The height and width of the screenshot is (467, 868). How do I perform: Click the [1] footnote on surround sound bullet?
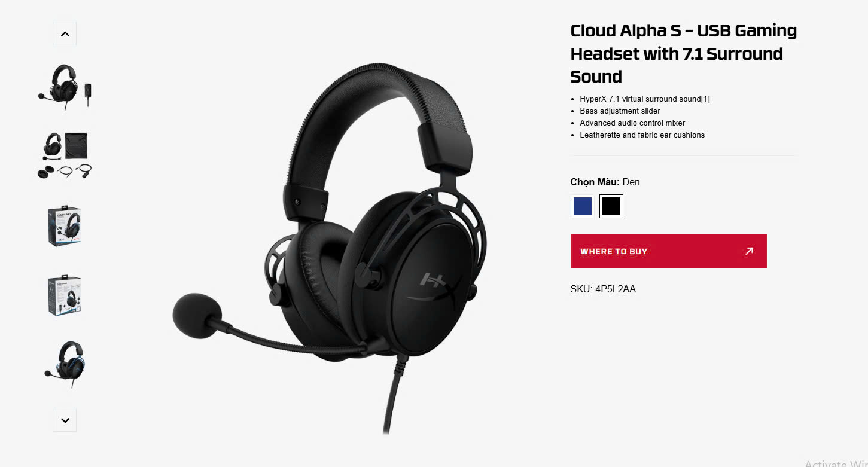pos(705,99)
